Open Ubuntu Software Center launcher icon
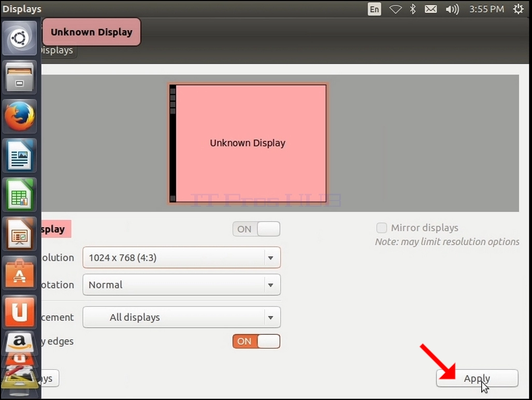The height and width of the screenshot is (400, 532). point(19,273)
